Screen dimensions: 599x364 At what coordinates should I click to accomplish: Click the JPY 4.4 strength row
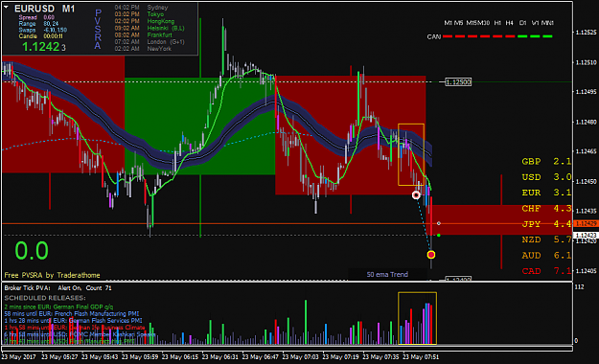(546, 224)
